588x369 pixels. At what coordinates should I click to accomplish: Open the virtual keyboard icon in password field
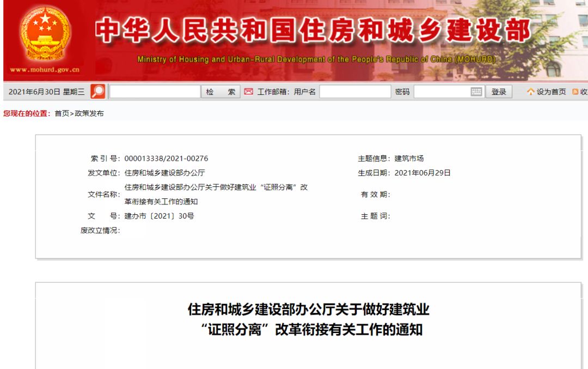point(476,92)
